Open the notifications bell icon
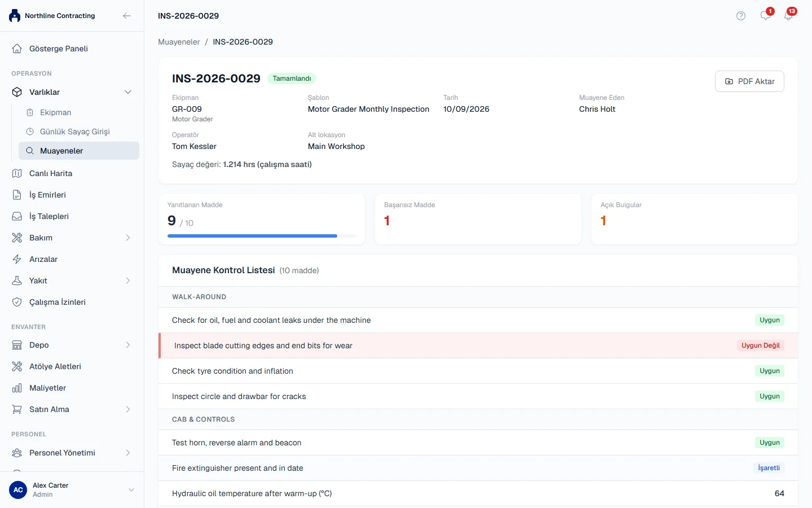Screen dimensions: 812x508 click(x=788, y=16)
